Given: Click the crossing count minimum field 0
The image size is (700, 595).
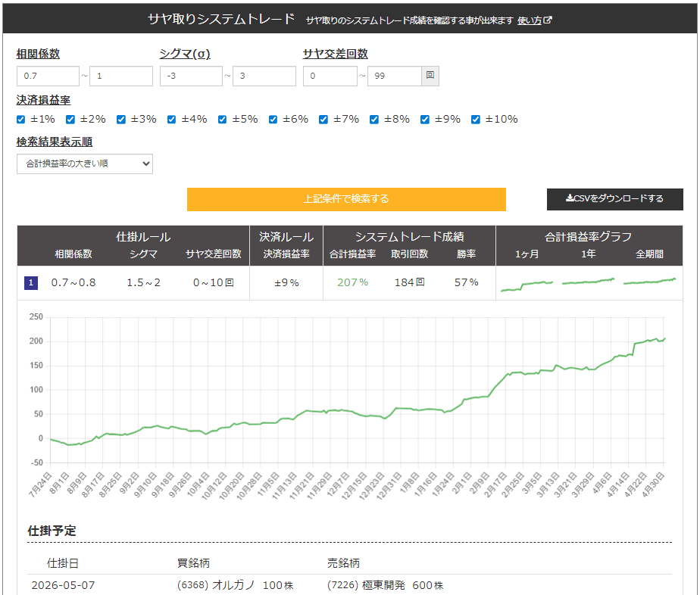Looking at the screenshot, I should click(330, 76).
